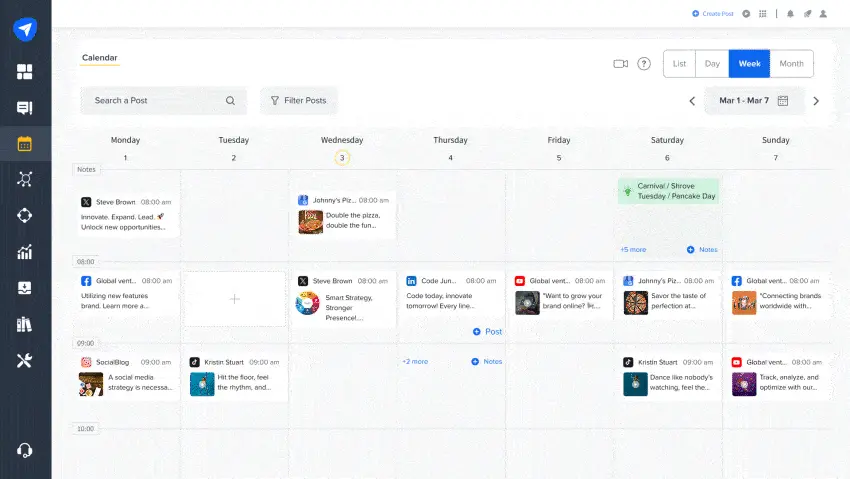Viewport: 850px width, 479px height.
Task: Switch to Month view
Action: (x=791, y=64)
